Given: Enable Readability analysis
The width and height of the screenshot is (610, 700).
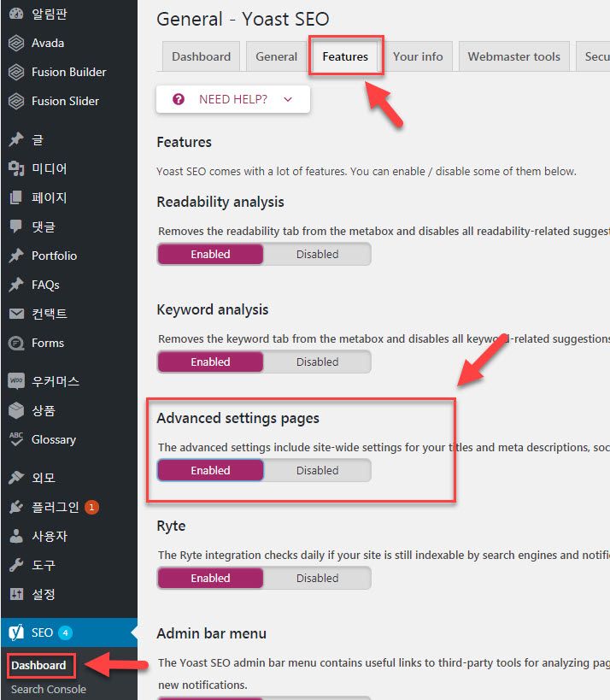Looking at the screenshot, I should (210, 254).
